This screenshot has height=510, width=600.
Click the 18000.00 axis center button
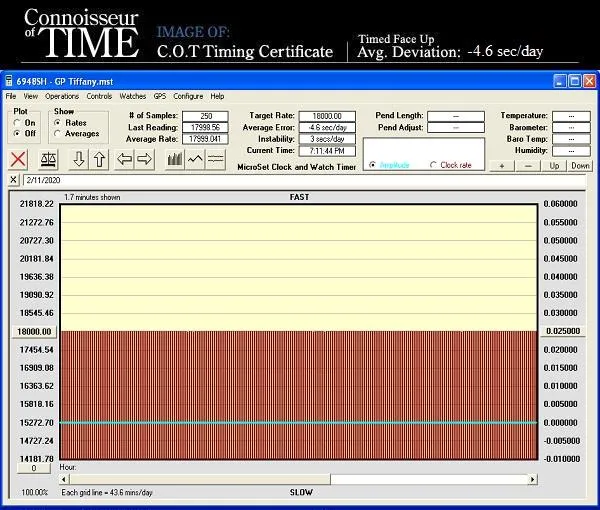[34, 331]
